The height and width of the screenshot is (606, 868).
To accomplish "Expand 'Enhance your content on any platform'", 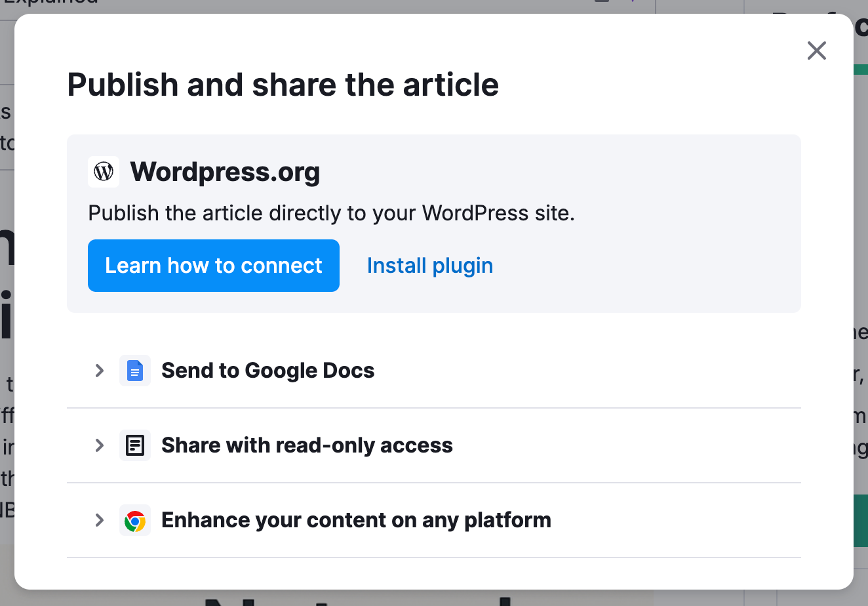I will 99,520.
